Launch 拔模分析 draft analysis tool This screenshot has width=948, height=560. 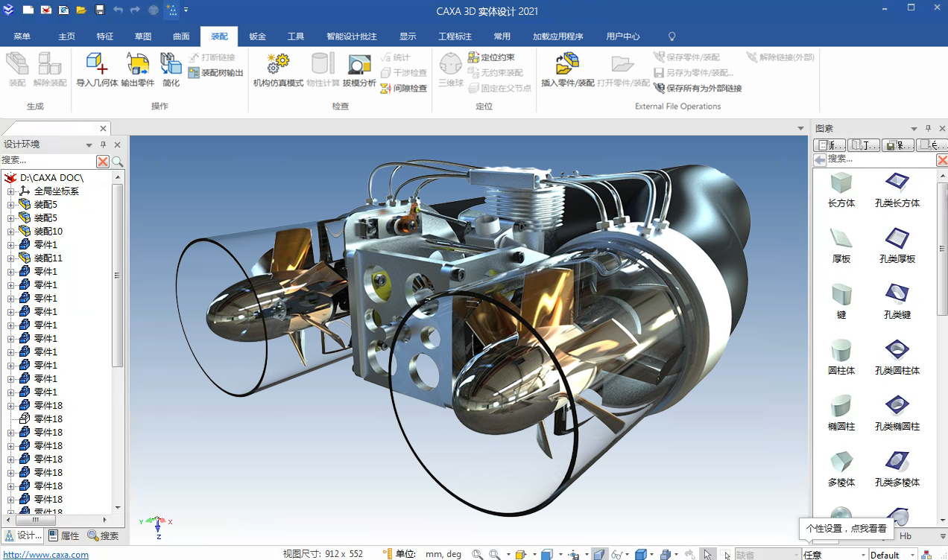tap(359, 65)
